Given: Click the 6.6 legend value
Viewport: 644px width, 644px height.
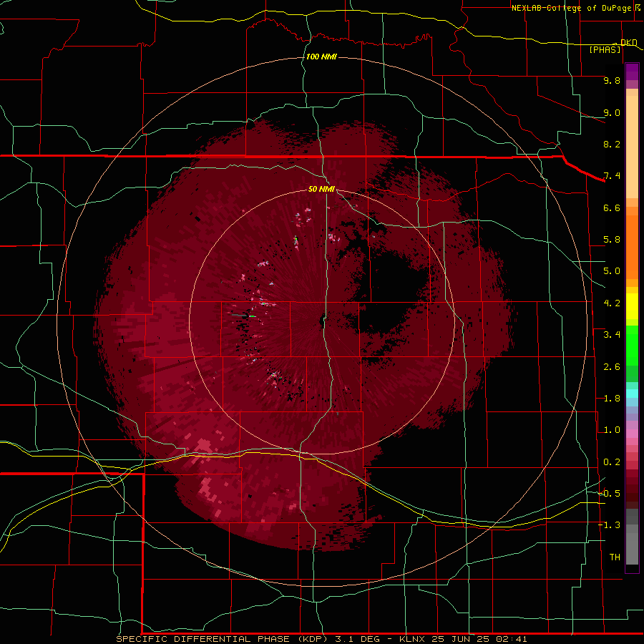Looking at the screenshot, I should click(x=612, y=208).
